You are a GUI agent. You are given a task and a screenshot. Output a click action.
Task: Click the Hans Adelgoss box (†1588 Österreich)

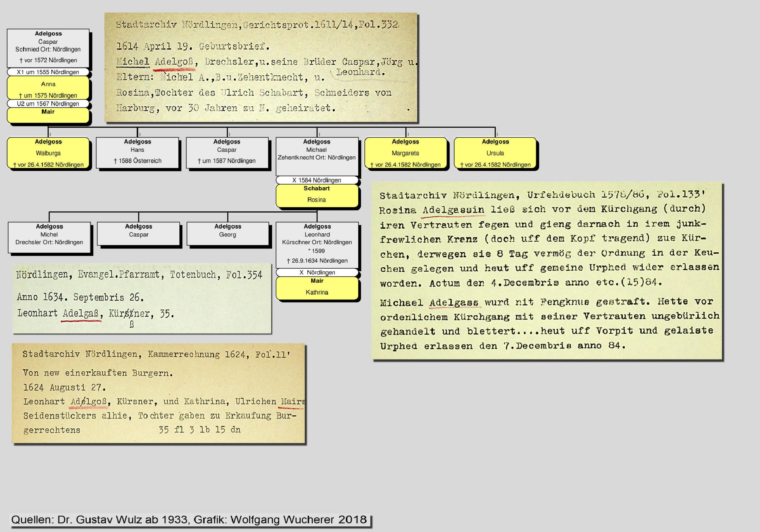(138, 153)
